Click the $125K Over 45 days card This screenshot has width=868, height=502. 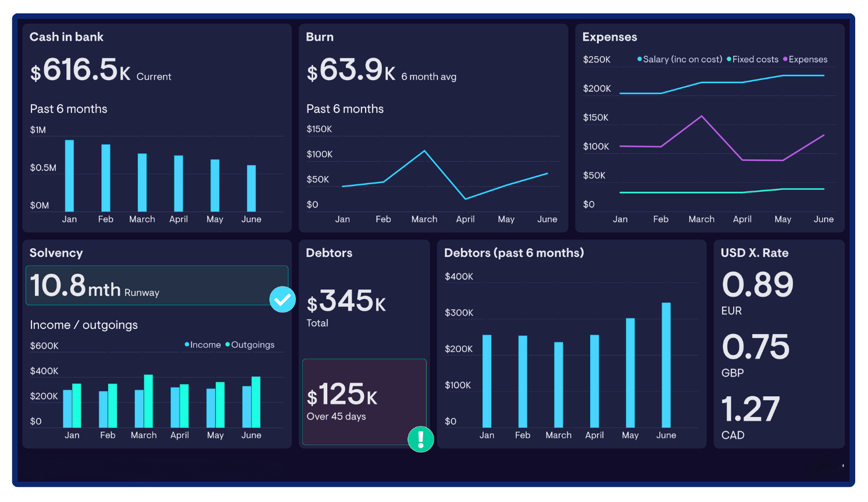[x=364, y=401]
